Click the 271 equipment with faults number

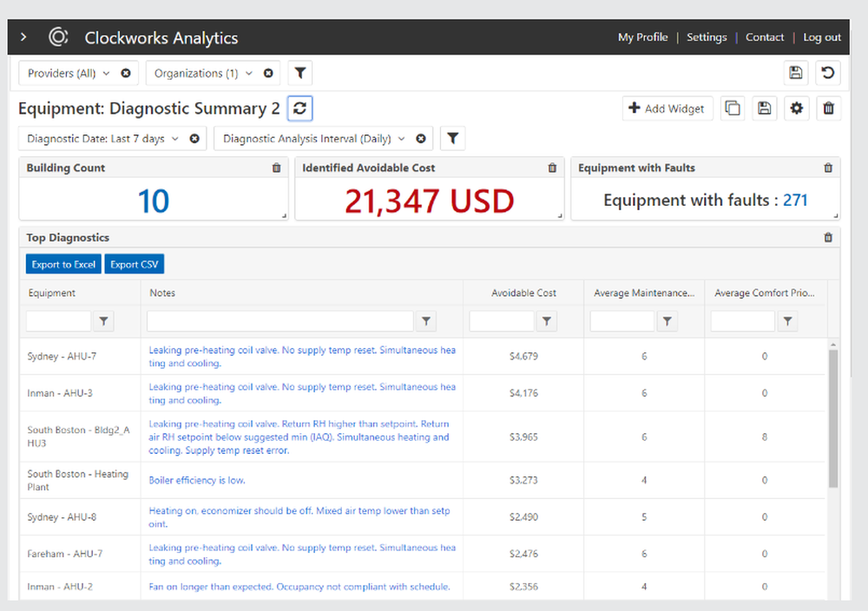click(x=795, y=200)
